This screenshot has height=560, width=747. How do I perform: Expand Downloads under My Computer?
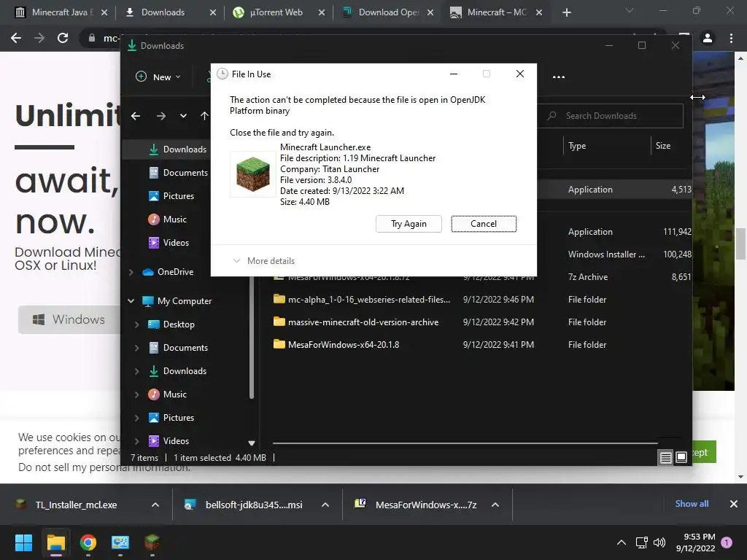click(136, 371)
